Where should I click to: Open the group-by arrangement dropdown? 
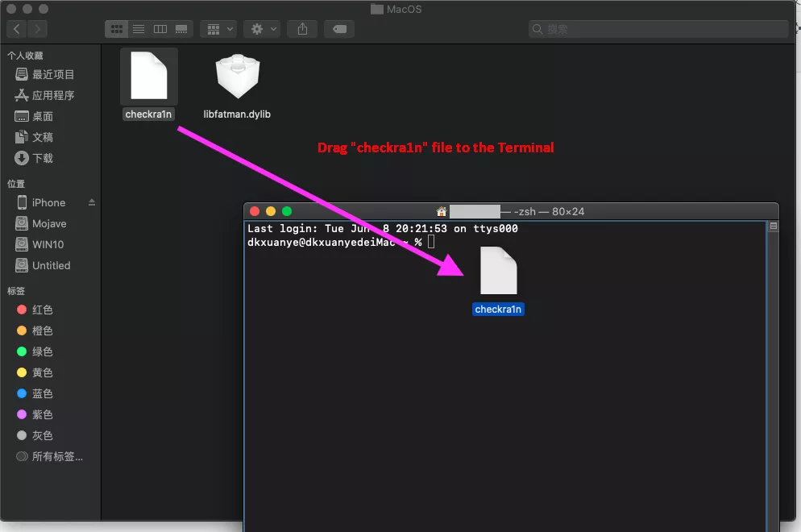pos(218,29)
